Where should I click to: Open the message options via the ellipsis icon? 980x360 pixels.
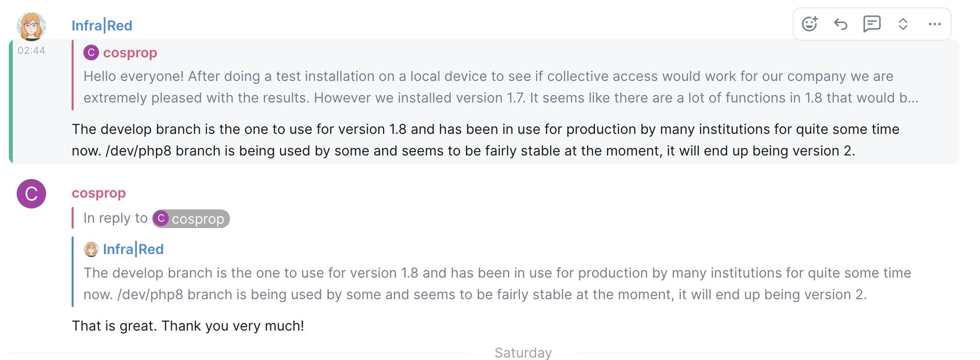pos(934,24)
